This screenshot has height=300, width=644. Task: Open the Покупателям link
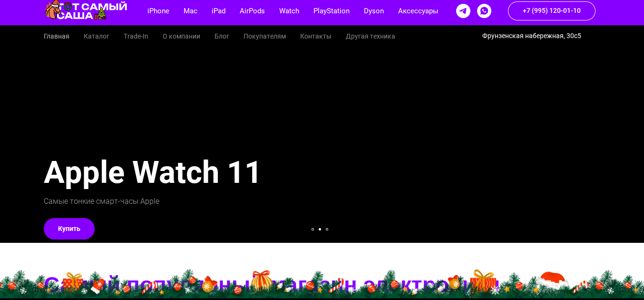point(264,36)
